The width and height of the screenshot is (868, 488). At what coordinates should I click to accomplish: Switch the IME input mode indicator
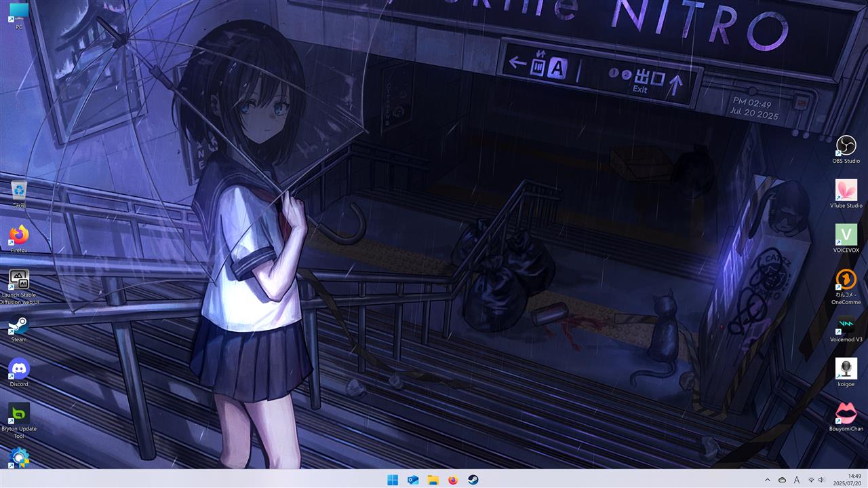[x=797, y=480]
